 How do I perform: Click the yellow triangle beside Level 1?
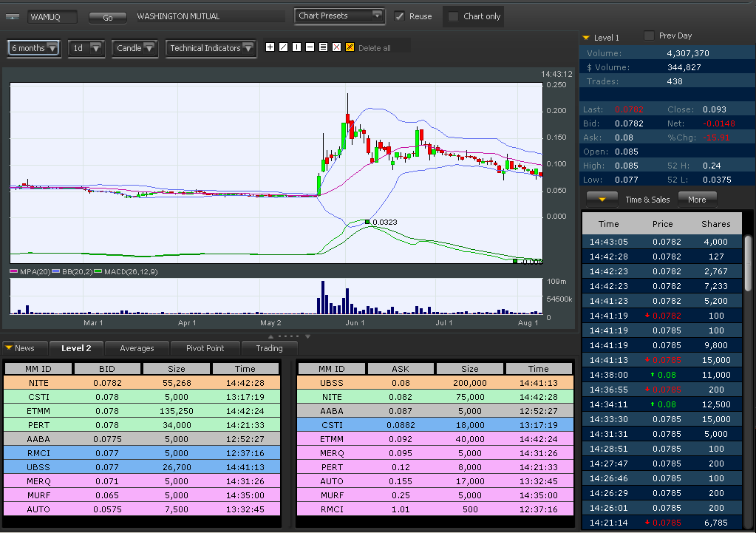pos(586,38)
